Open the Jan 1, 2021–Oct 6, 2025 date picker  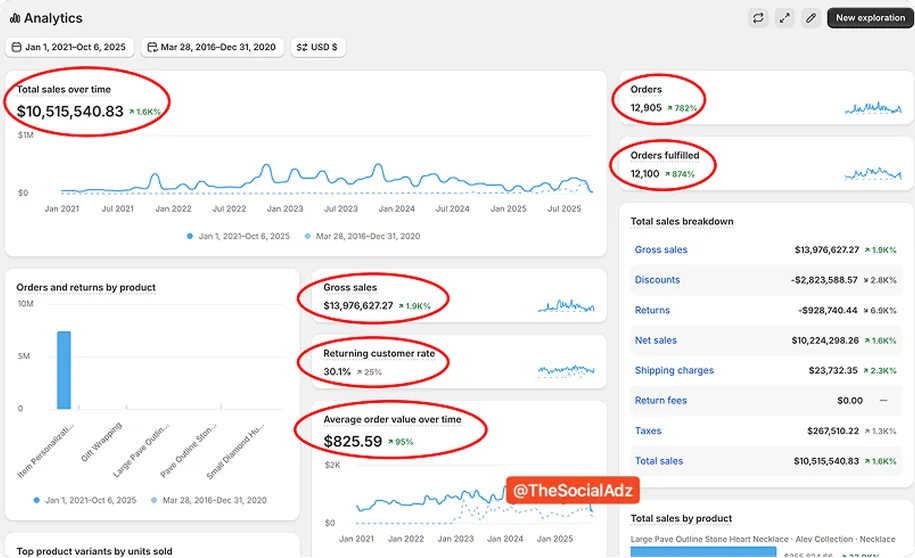pos(69,47)
